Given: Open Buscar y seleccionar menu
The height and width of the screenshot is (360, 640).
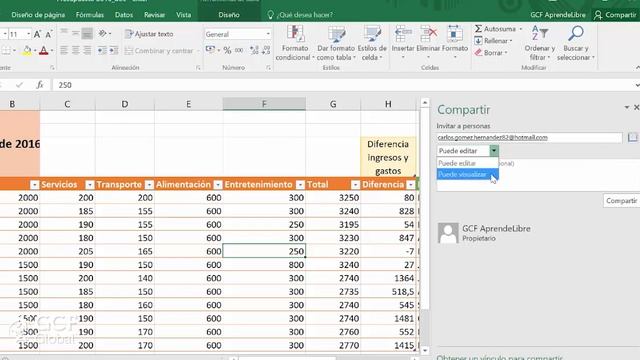Looking at the screenshot, I should pos(576,43).
